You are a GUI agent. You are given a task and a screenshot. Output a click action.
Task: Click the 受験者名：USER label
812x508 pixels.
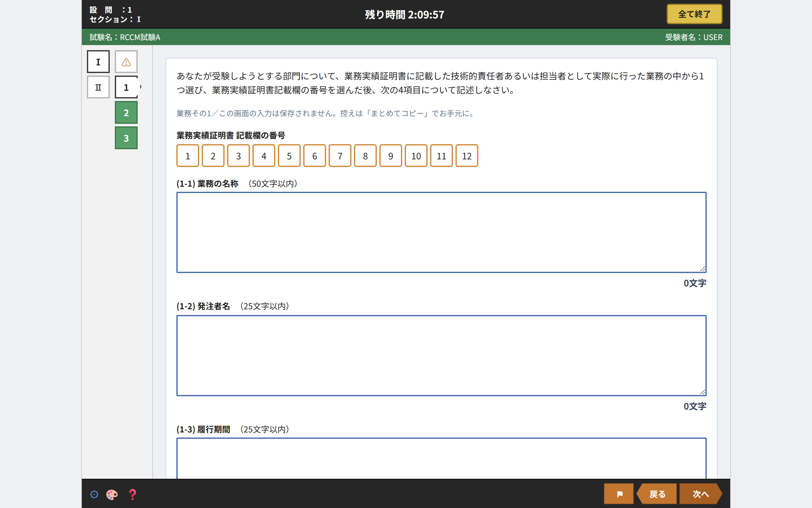click(694, 37)
